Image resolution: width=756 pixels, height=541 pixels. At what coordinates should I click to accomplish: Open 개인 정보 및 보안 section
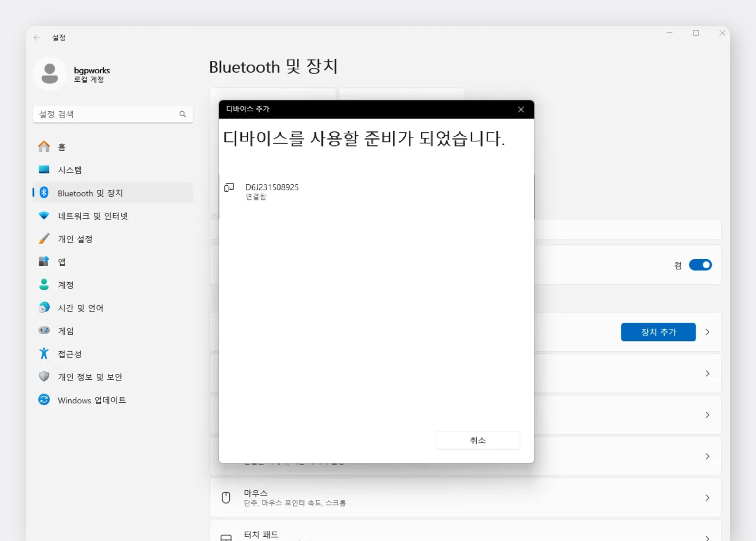[113, 376]
